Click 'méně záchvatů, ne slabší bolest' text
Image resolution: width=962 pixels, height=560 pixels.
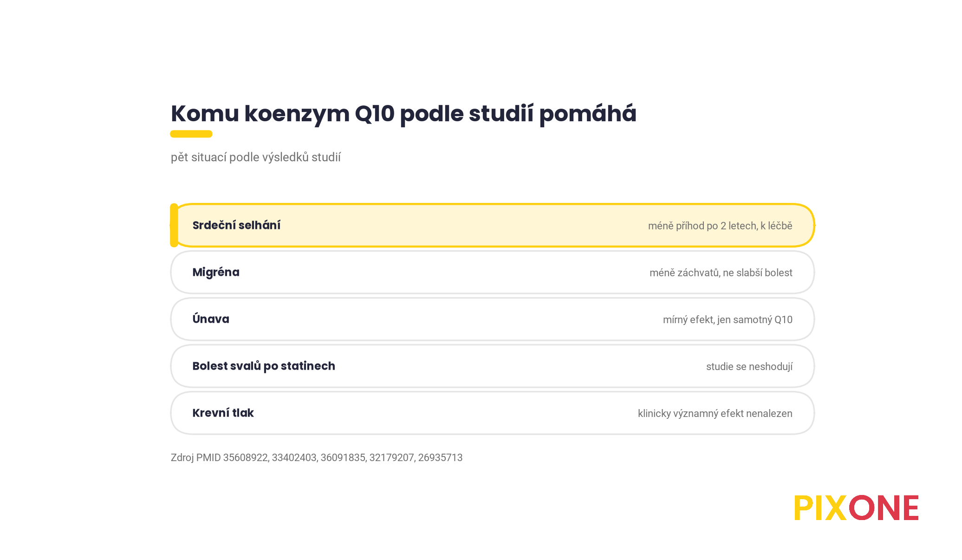[721, 273]
